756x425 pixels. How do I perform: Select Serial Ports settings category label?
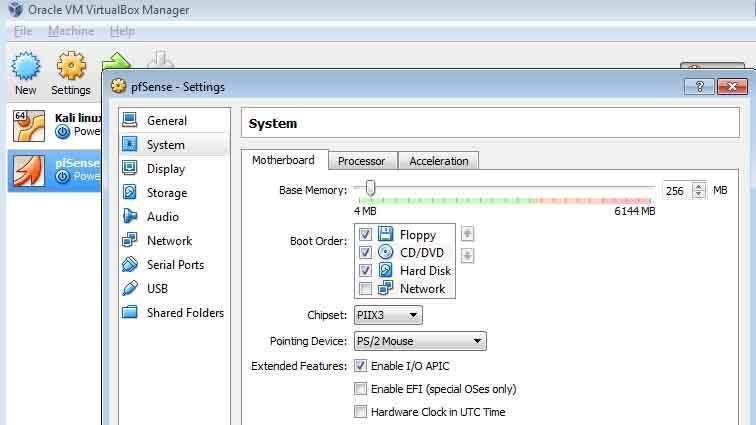tap(176, 265)
